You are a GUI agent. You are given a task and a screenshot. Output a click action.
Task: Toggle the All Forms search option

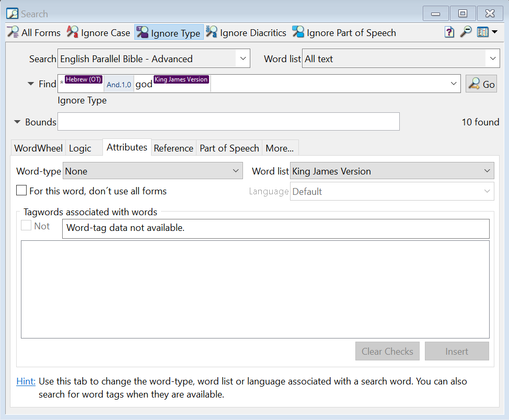tap(34, 32)
